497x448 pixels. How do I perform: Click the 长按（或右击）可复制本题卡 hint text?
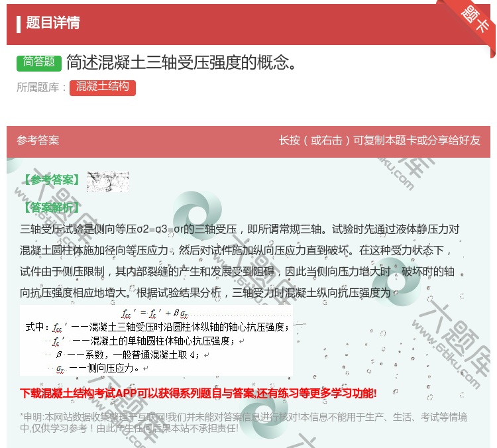tap(380, 140)
